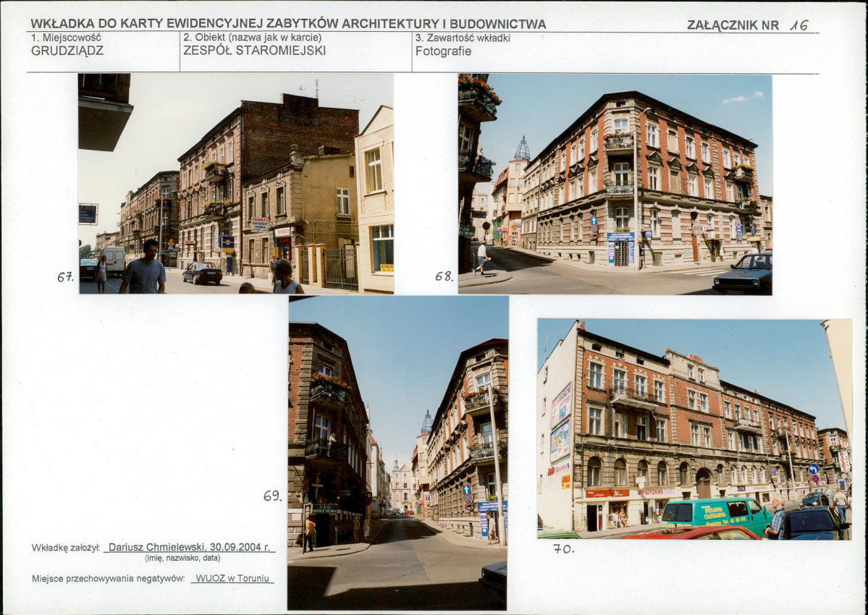
Task: Click the handwritten attachment number 16
Action: click(799, 25)
